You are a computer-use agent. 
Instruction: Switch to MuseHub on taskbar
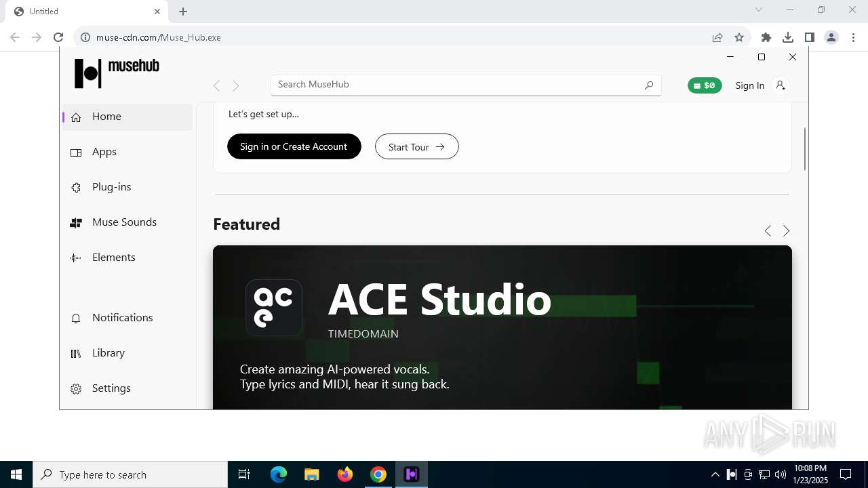pos(412,474)
